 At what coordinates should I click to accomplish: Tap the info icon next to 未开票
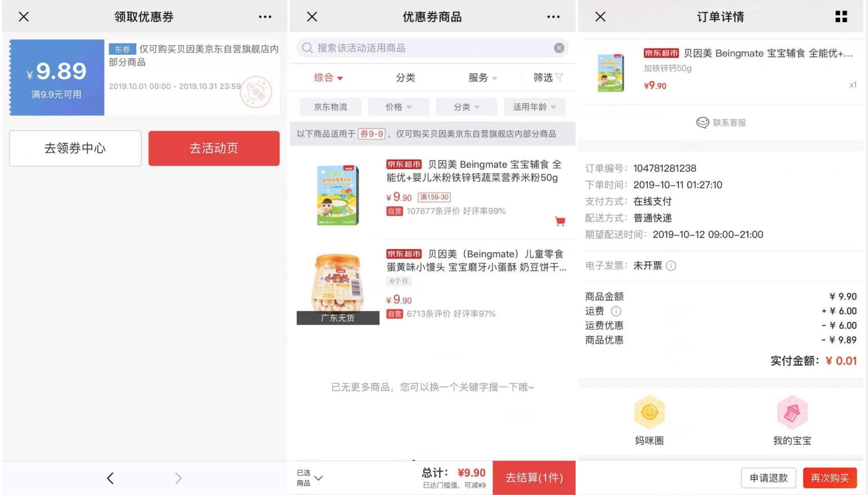(x=671, y=266)
